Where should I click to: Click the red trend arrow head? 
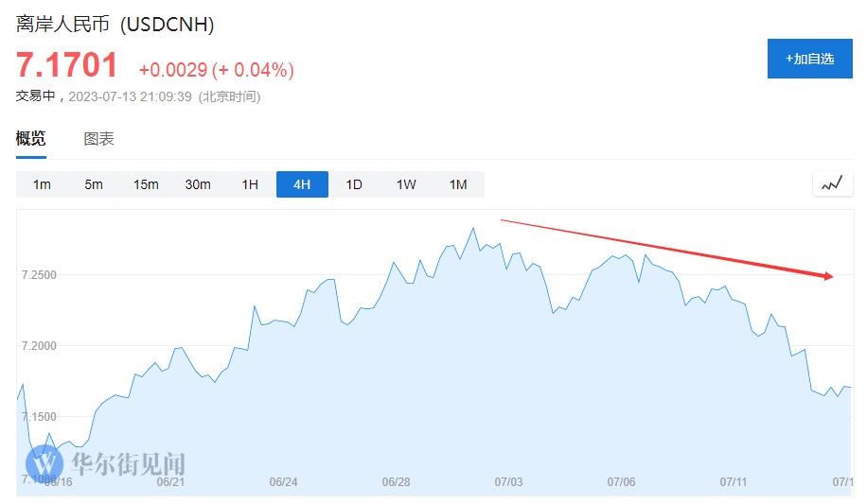(x=828, y=276)
